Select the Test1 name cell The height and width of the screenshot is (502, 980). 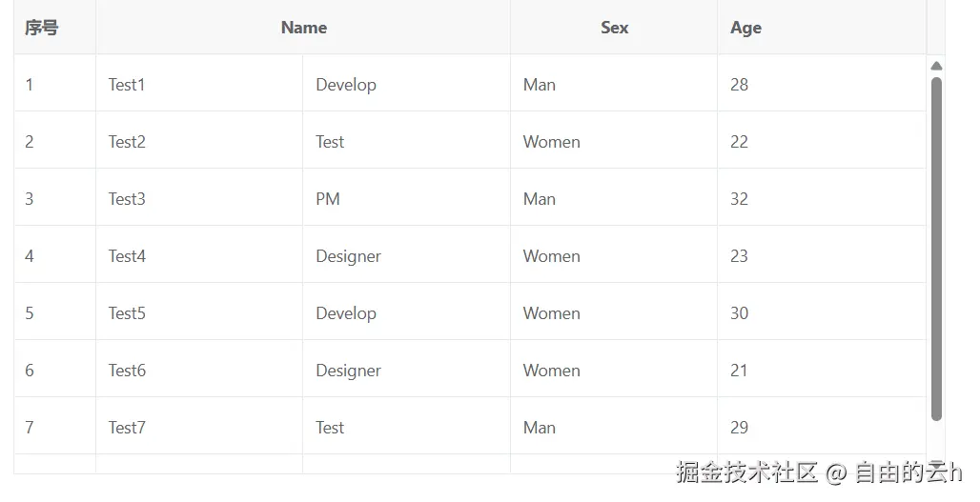pyautogui.click(x=127, y=85)
